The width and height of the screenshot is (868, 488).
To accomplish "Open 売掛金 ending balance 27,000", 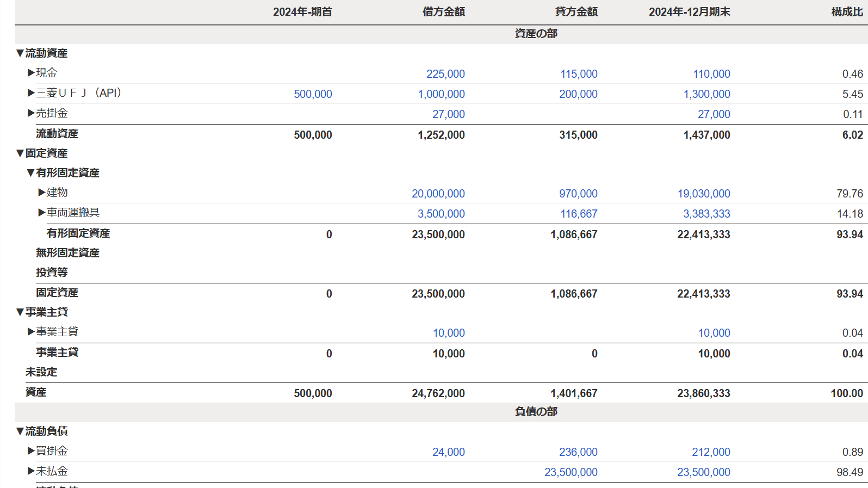I will pos(714,114).
